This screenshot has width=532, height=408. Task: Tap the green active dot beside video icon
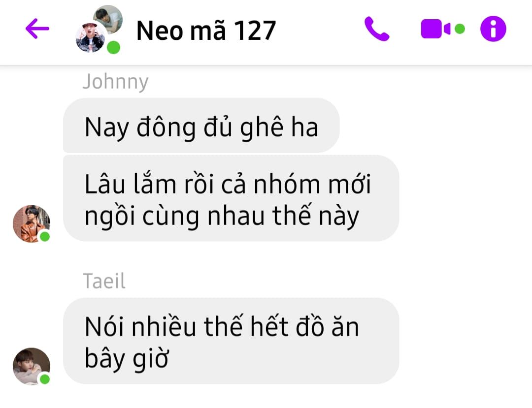coord(460,29)
